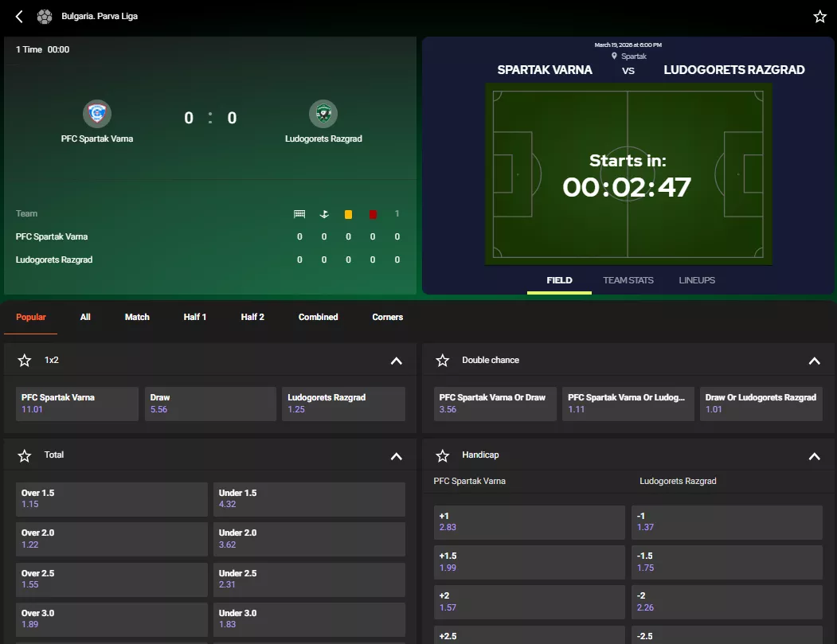Click the Spartak venue location pin icon
Image resolution: width=837 pixels, height=644 pixels.
coord(614,56)
